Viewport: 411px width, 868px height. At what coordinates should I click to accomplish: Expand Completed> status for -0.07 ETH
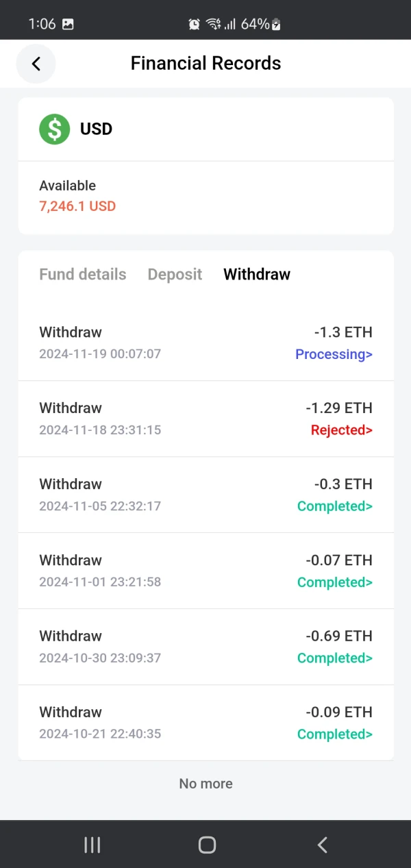[x=334, y=582]
